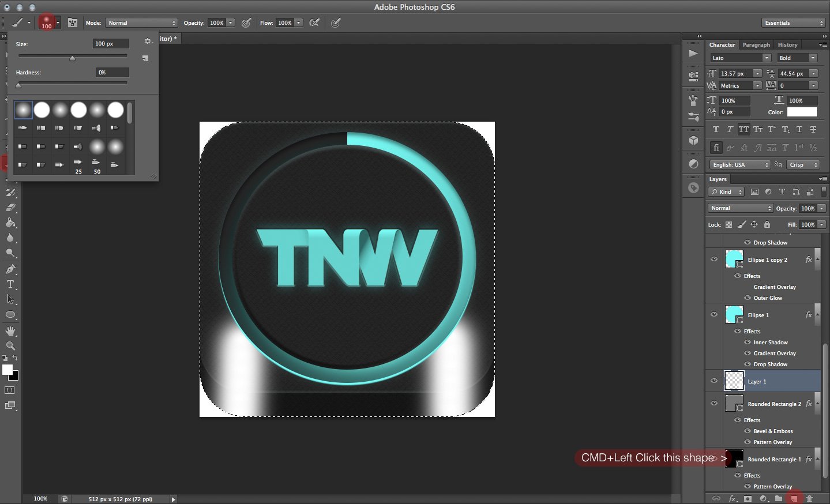
Task: Hide the Ellipse 1 copy 2 layer
Action: point(714,259)
